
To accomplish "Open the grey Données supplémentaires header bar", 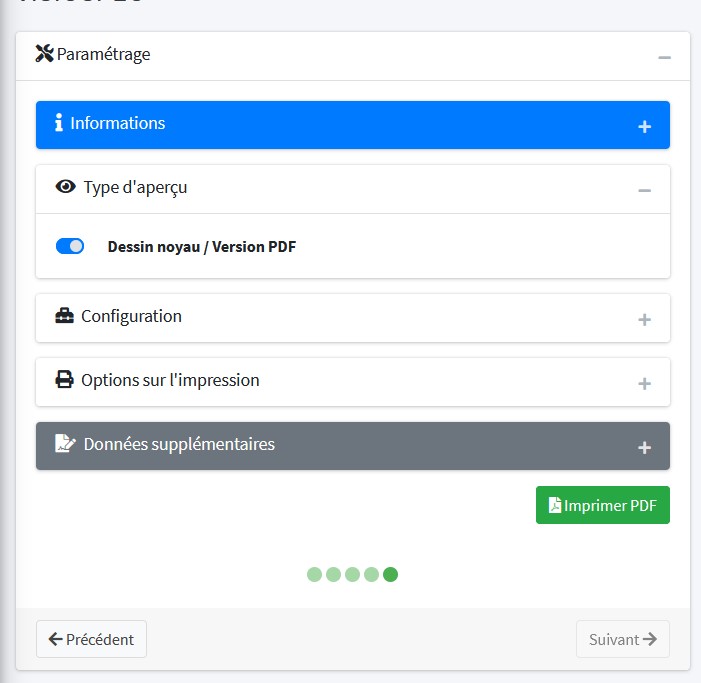I will pyautogui.click(x=353, y=446).
